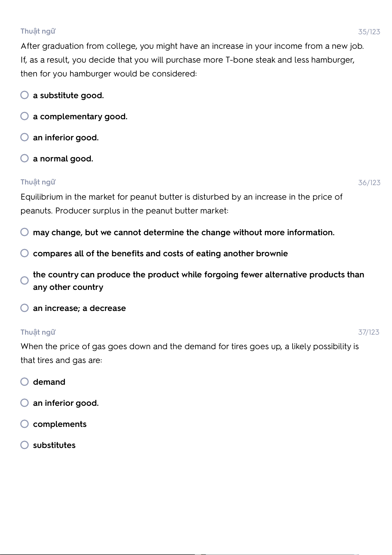Select 'compares all of the benefits' brownie option

point(25,253)
